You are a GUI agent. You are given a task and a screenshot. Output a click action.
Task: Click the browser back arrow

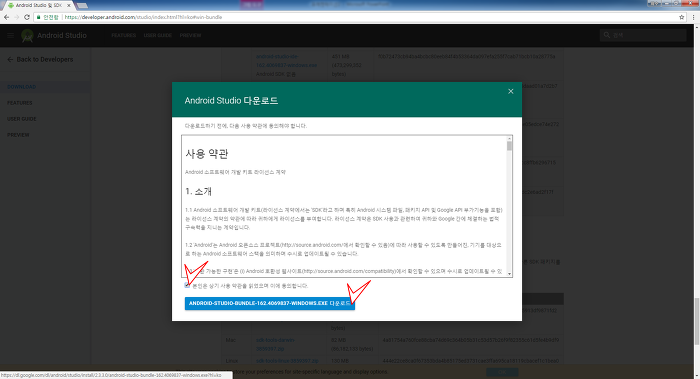pyautogui.click(x=6, y=17)
